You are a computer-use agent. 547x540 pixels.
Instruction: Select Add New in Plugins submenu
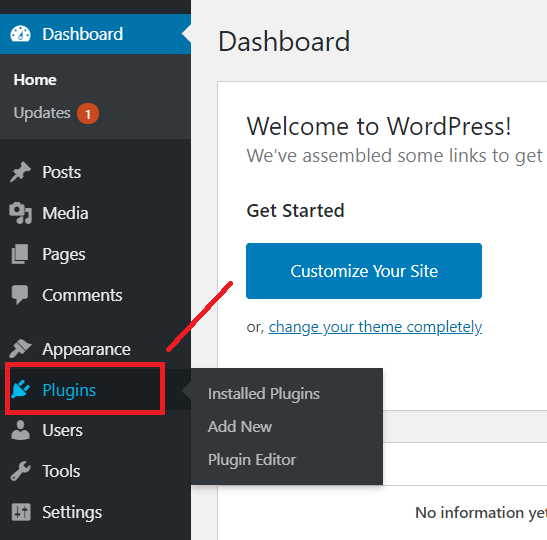[240, 427]
